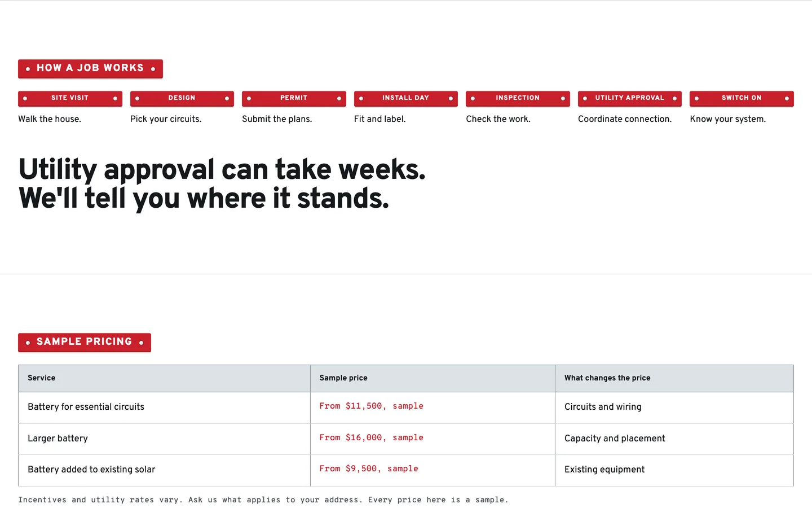Click 'Check the work.' caption
Viewport: 812px width, 508px height.
click(498, 119)
